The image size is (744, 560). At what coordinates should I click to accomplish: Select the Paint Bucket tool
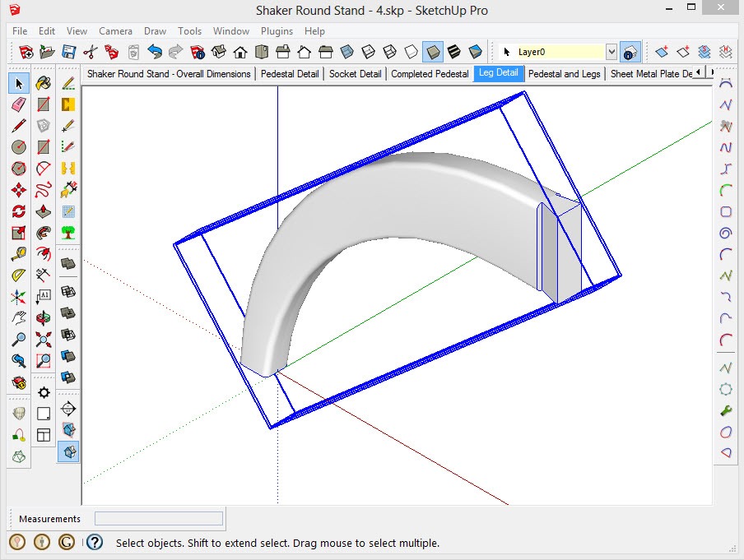pos(42,84)
